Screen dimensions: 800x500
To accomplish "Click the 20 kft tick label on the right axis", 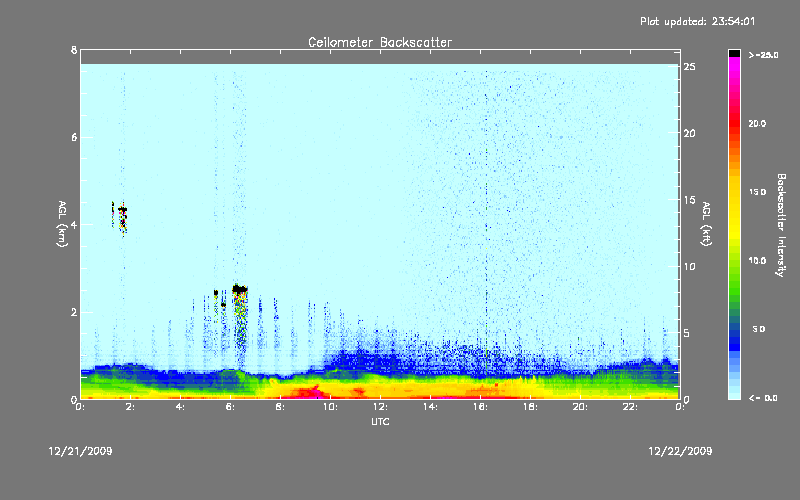I will [690, 133].
